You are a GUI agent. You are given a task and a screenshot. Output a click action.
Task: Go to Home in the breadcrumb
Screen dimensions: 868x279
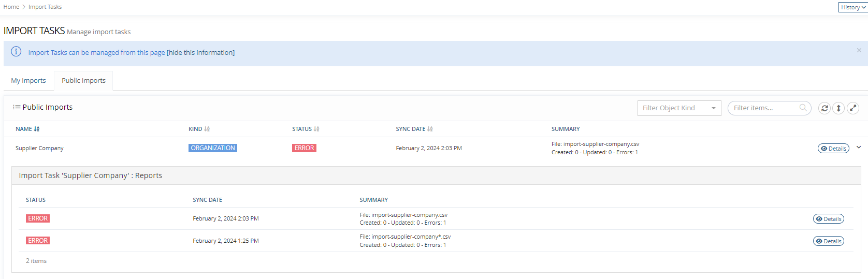11,7
